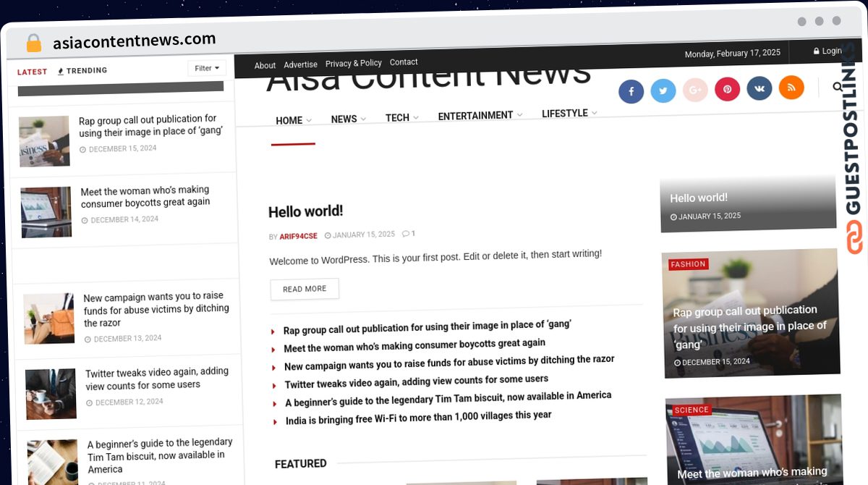Click December 14, 2024 date in sidebar
The width and height of the screenshot is (868, 485).
[x=119, y=220]
